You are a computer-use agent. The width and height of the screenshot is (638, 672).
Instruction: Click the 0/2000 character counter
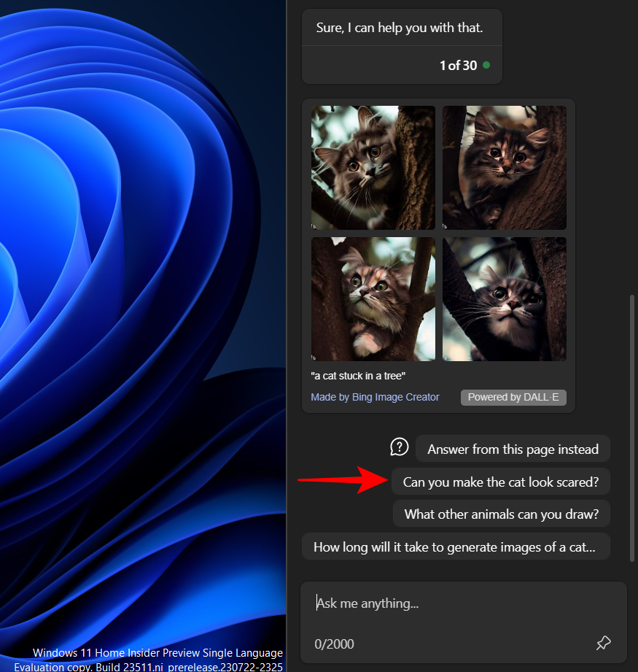click(334, 643)
